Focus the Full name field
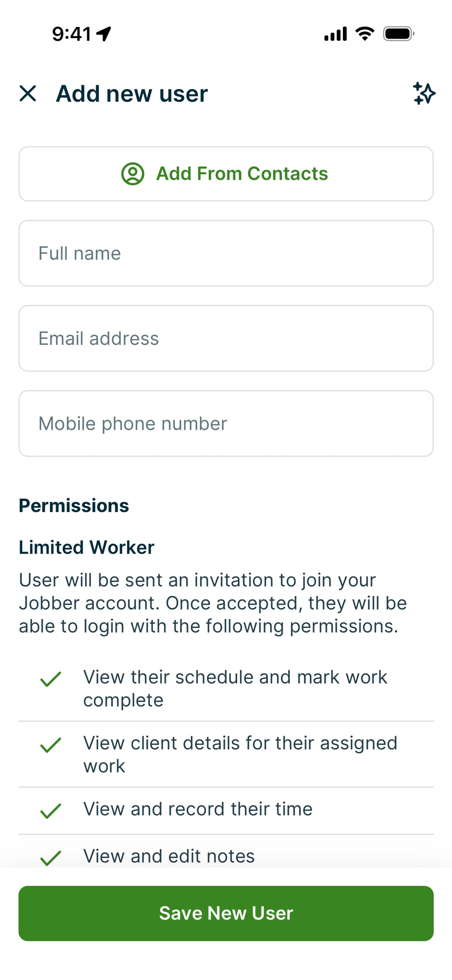The image size is (452, 980). point(226,253)
